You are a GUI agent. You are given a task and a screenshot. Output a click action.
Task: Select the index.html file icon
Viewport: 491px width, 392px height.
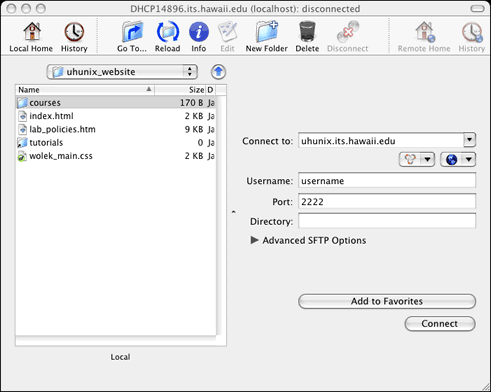pyautogui.click(x=22, y=116)
